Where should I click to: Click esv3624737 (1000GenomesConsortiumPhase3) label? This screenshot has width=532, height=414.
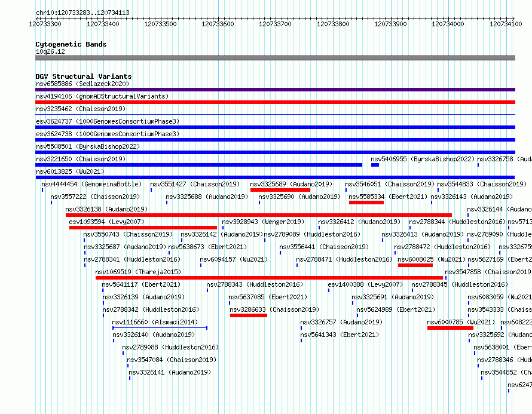point(108,121)
